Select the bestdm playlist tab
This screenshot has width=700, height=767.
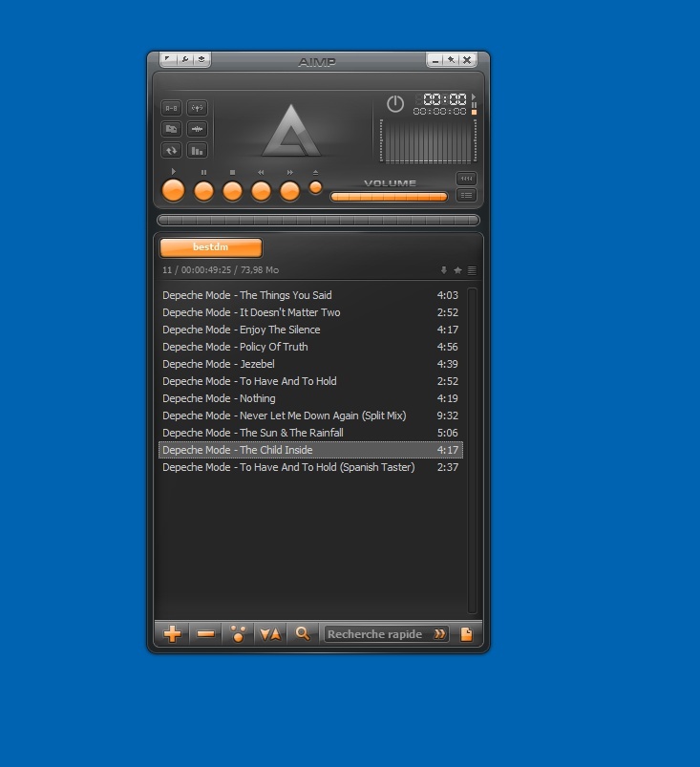(211, 247)
